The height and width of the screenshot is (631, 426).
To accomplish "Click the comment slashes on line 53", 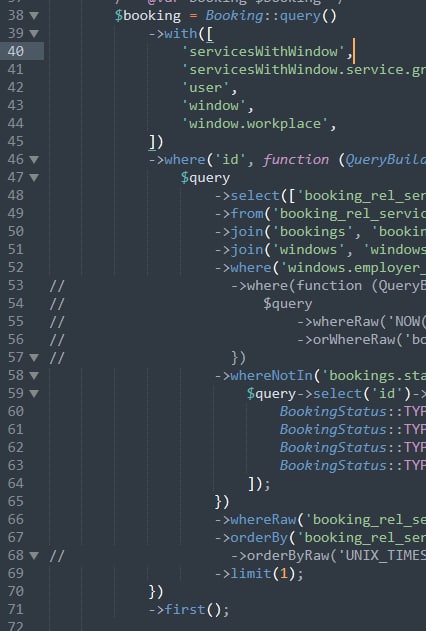I will click(x=57, y=286).
